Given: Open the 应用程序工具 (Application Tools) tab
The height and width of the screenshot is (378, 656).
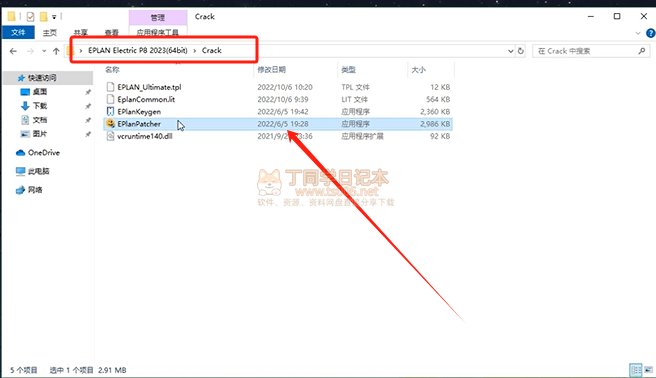Looking at the screenshot, I should tap(158, 32).
